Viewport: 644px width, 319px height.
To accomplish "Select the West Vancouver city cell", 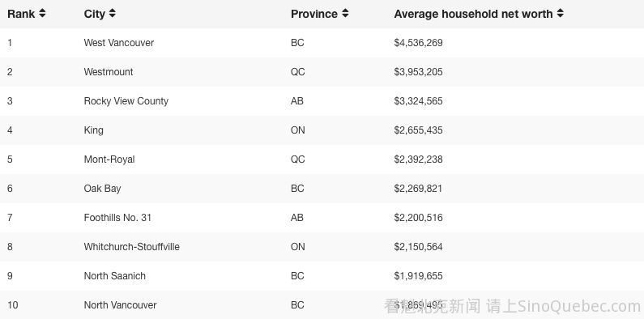I will click(x=119, y=43).
